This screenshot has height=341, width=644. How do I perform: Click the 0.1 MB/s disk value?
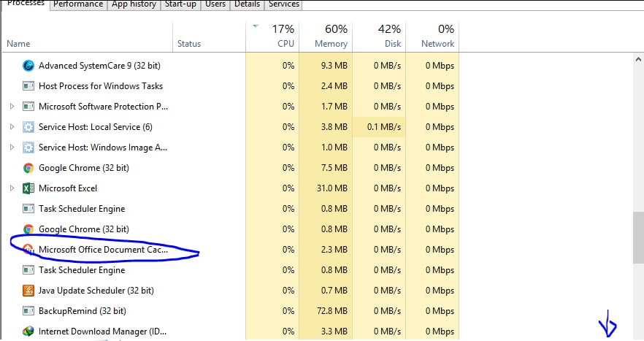pos(384,127)
